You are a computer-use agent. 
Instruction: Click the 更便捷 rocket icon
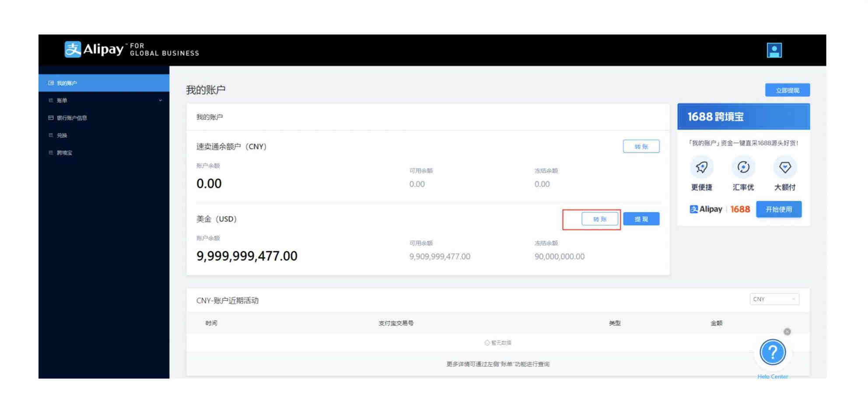point(701,167)
